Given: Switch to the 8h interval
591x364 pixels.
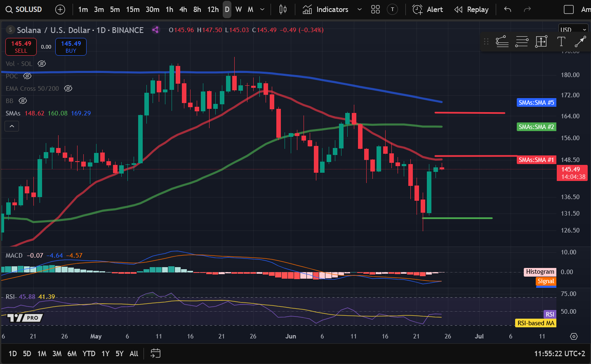Looking at the screenshot, I should [x=198, y=9].
